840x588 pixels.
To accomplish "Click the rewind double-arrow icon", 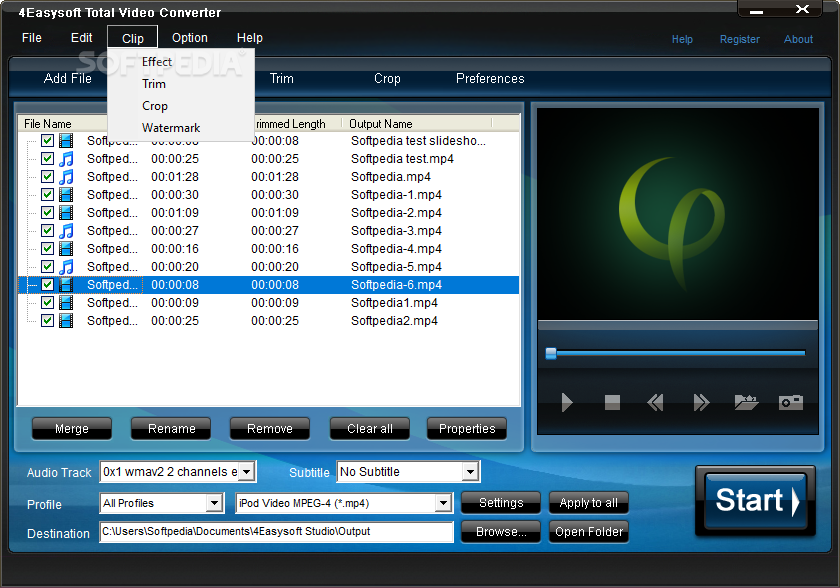I will click(x=655, y=402).
